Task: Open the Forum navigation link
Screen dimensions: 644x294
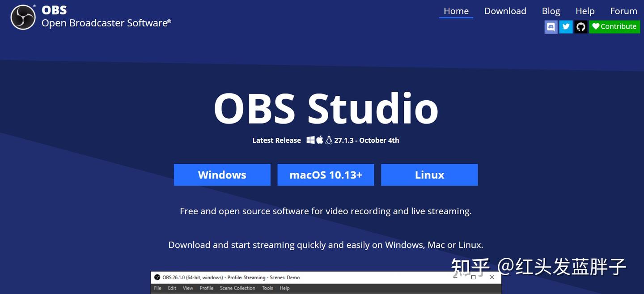Action: coord(623,11)
